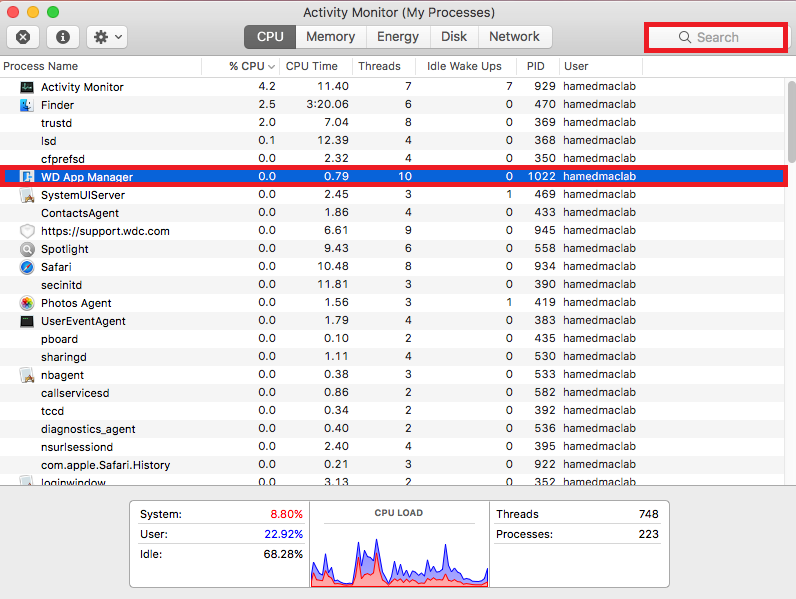The height and width of the screenshot is (599, 796).
Task: Select the trustd process row
Action: tap(392, 123)
